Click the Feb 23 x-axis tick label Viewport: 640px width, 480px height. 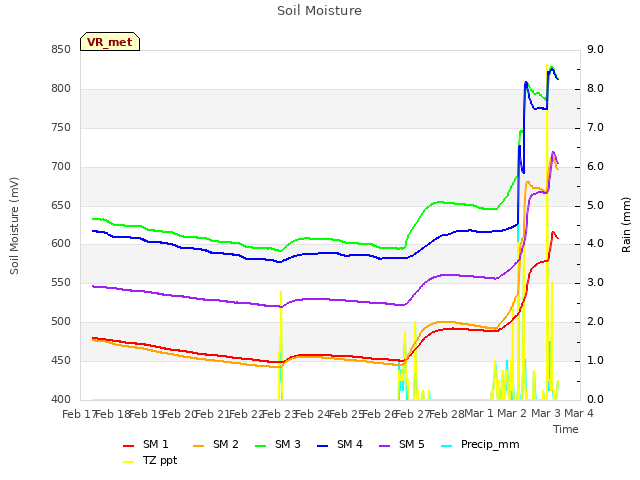(279, 414)
